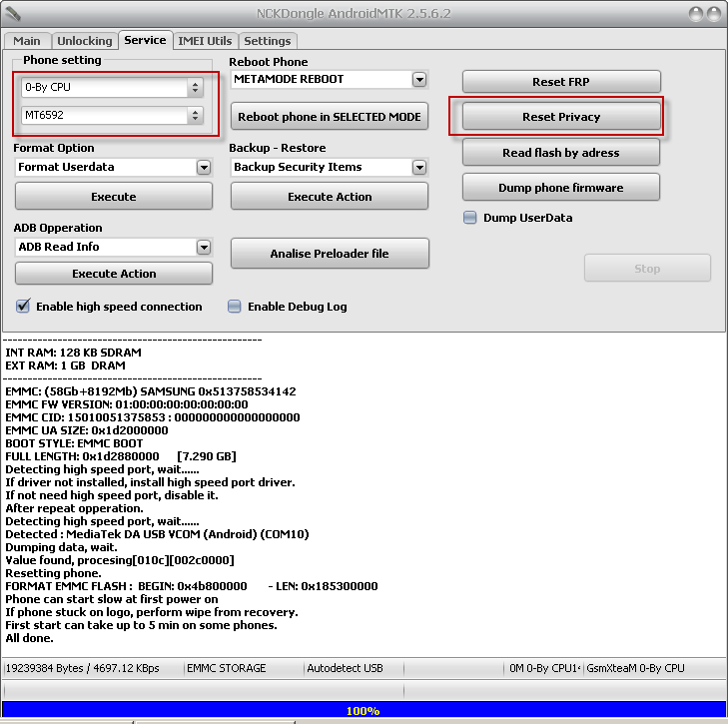Click the 'All done.' log line
This screenshot has height=724, width=728.
pyautogui.click(x=29, y=638)
